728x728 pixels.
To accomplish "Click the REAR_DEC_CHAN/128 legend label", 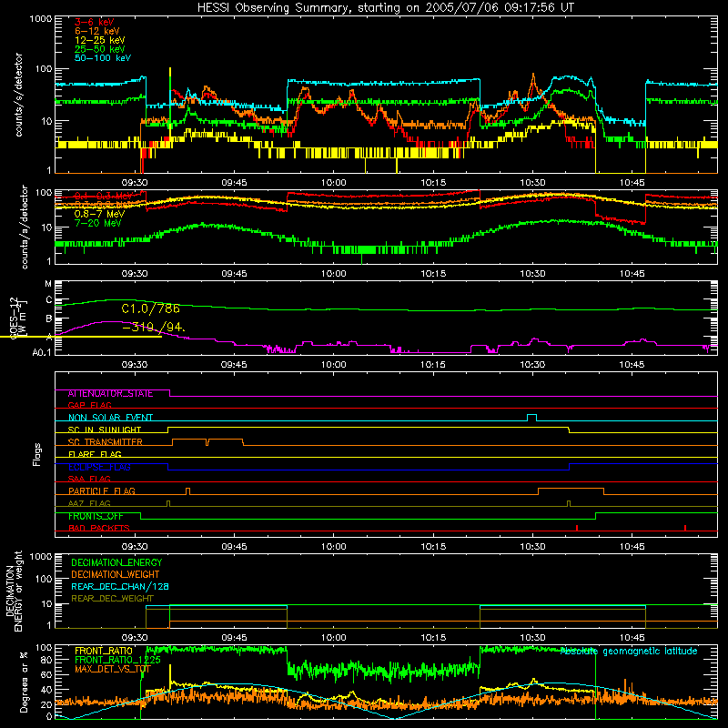I will point(120,587).
